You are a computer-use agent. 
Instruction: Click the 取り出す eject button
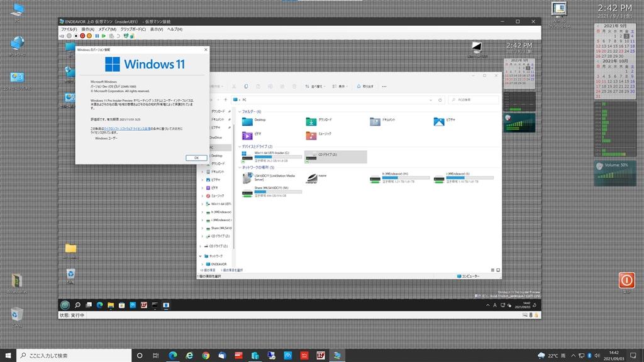tap(365, 86)
